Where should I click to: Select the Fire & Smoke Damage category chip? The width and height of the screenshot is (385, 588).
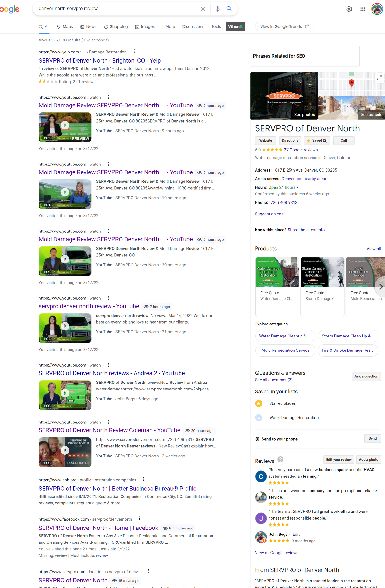[x=348, y=350]
